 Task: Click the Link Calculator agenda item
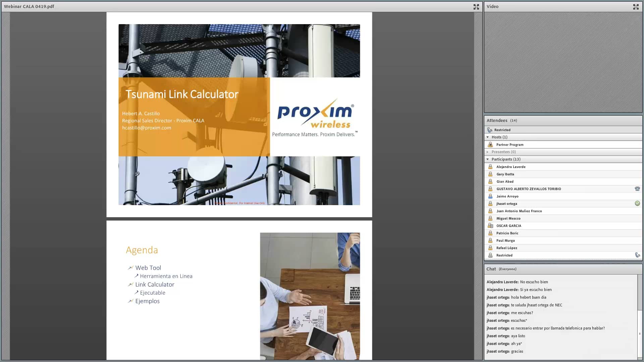pos(155,285)
